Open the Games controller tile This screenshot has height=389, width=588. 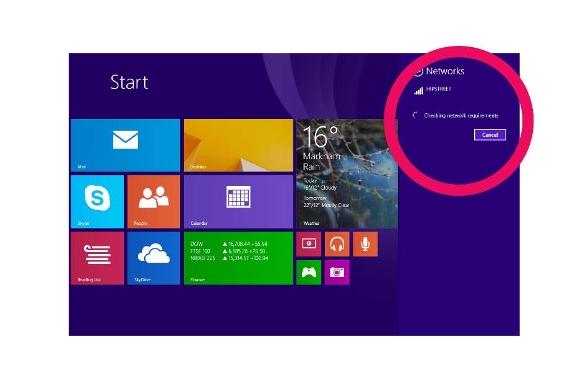[309, 273]
